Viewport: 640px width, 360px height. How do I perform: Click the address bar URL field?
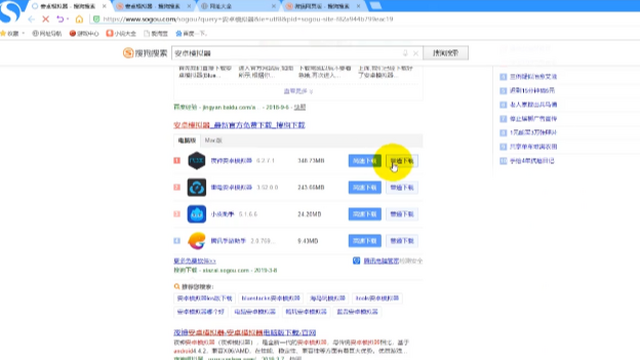click(x=248, y=19)
